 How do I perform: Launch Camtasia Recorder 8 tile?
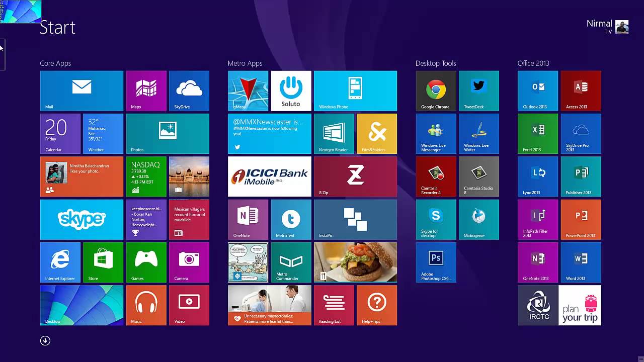tap(436, 176)
